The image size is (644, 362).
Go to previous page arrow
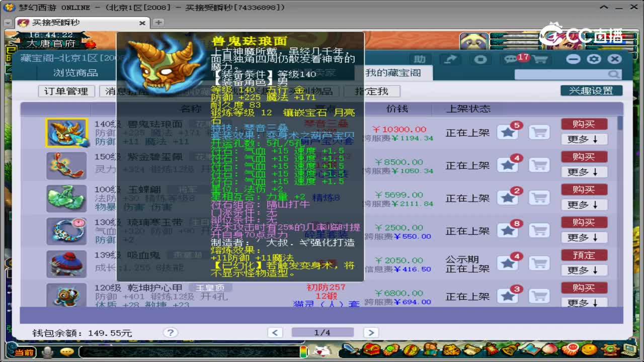(x=275, y=333)
